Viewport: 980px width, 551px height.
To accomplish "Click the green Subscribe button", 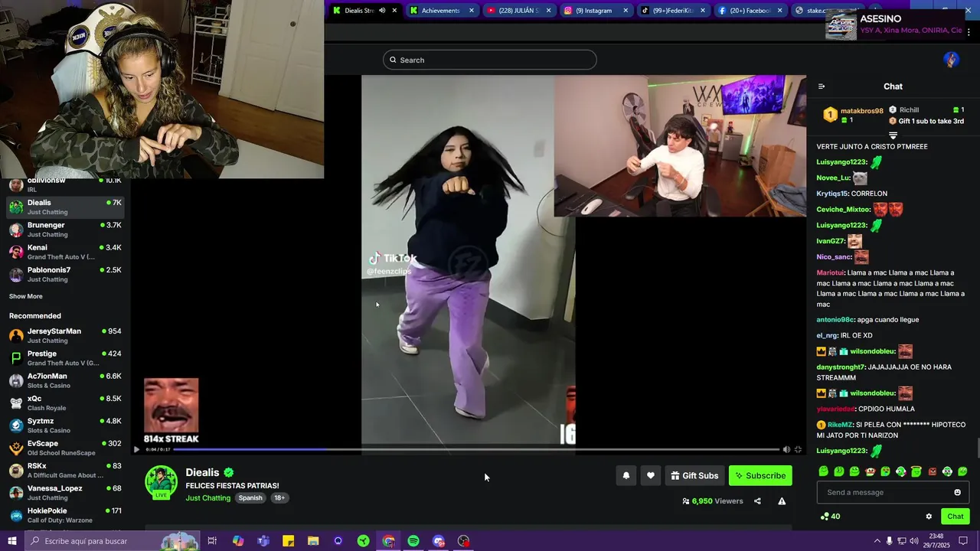I will 760,475.
